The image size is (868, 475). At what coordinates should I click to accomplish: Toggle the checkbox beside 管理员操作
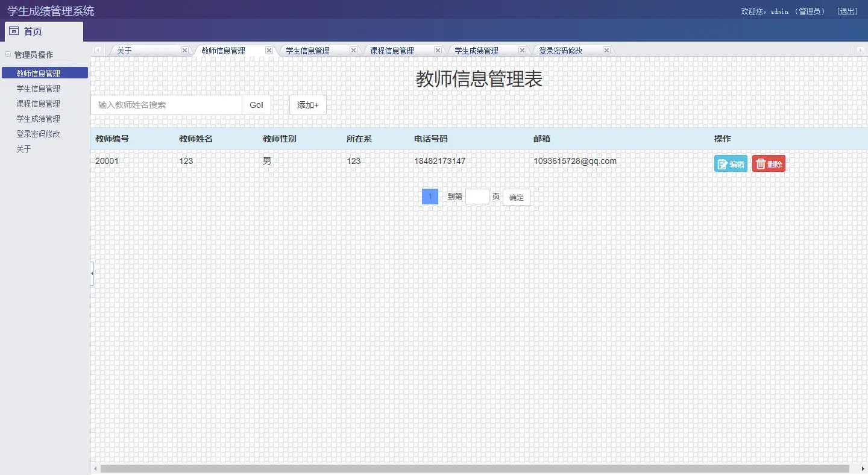point(8,54)
